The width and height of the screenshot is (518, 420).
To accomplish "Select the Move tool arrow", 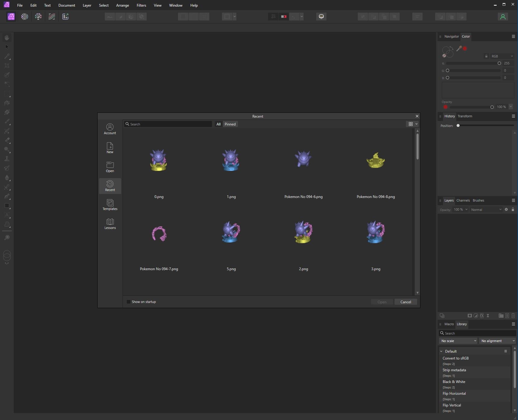I will pos(7,47).
